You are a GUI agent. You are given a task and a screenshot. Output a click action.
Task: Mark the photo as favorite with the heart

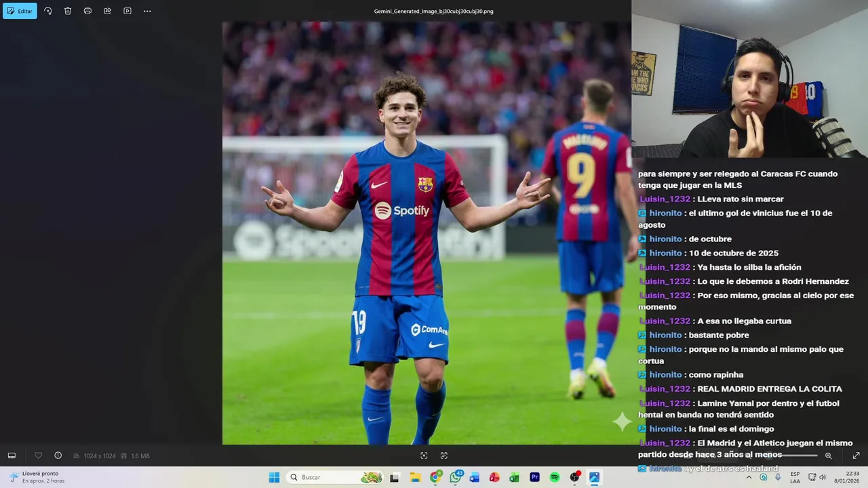[38, 455]
